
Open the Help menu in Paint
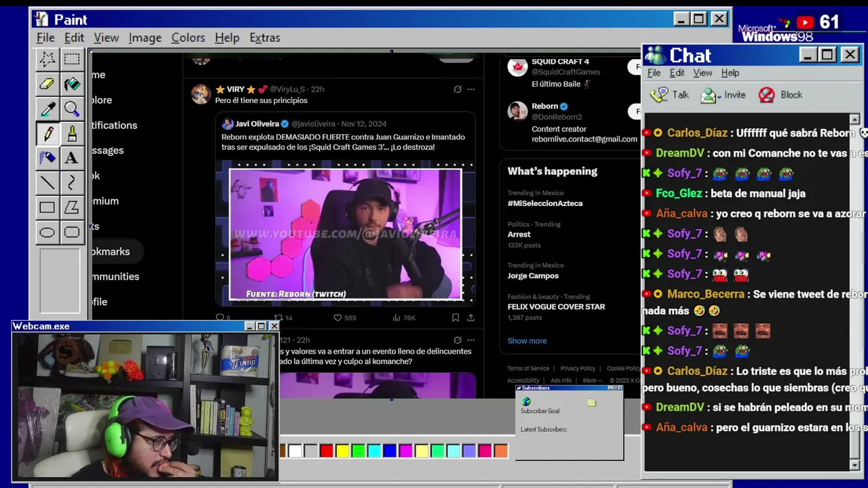(227, 37)
